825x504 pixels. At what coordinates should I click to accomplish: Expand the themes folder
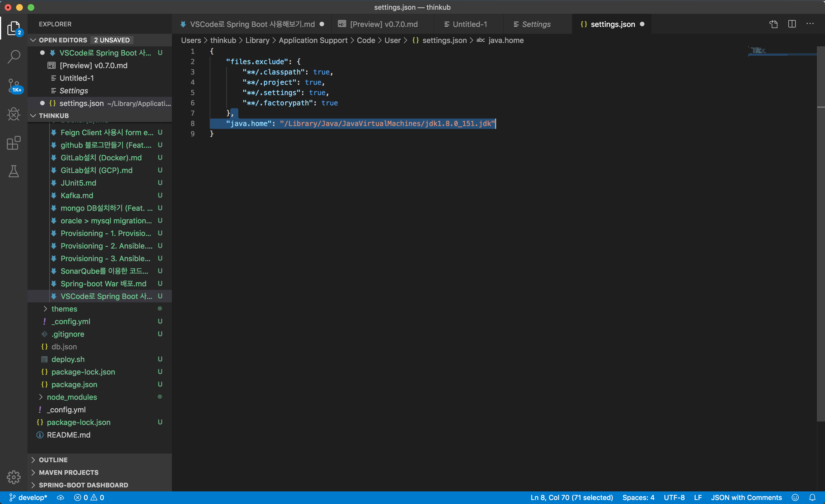pos(46,309)
